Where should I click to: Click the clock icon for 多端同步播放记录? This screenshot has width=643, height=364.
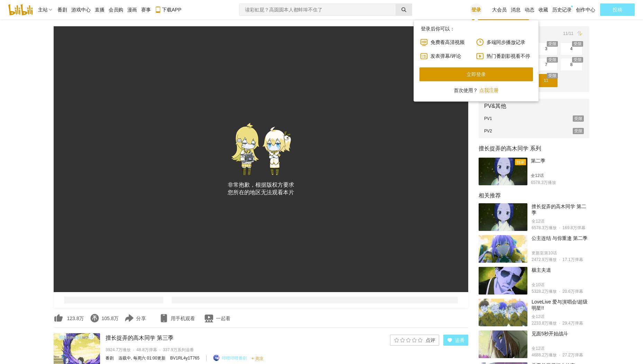pyautogui.click(x=480, y=42)
